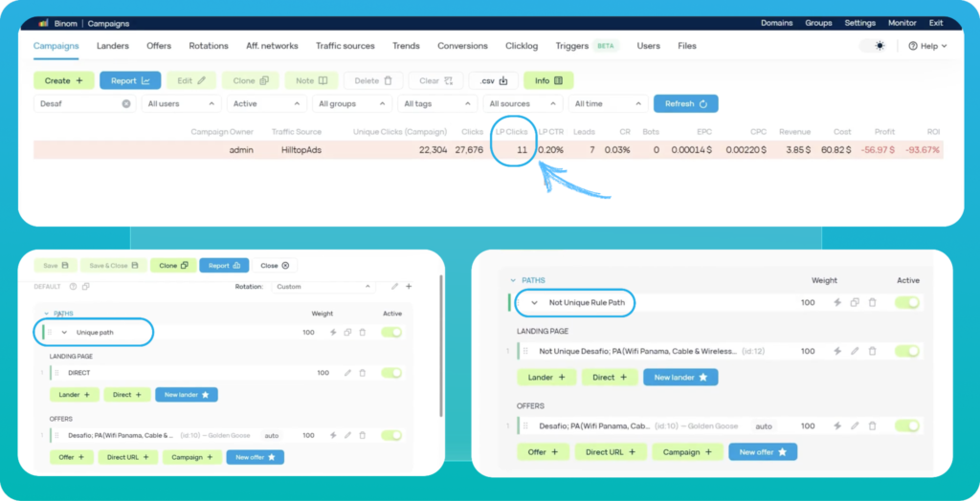This screenshot has width=980, height=501.
Task: Expand the All groups filter
Action: (x=352, y=103)
